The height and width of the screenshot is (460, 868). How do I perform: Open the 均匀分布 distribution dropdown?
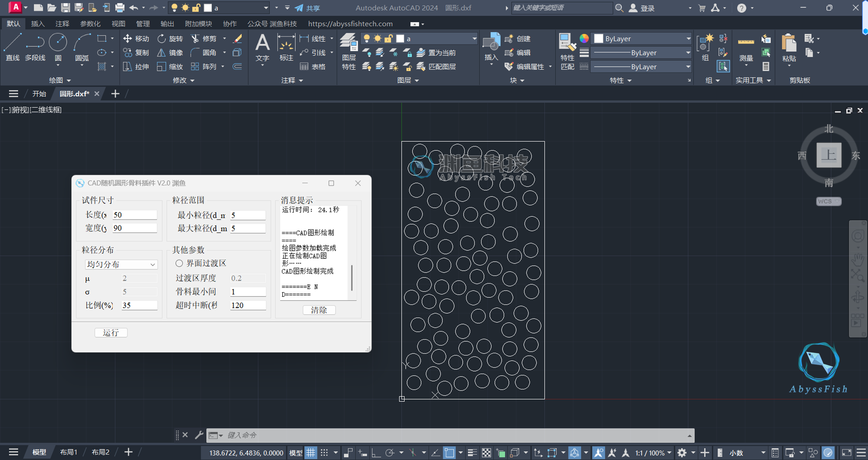coord(121,264)
